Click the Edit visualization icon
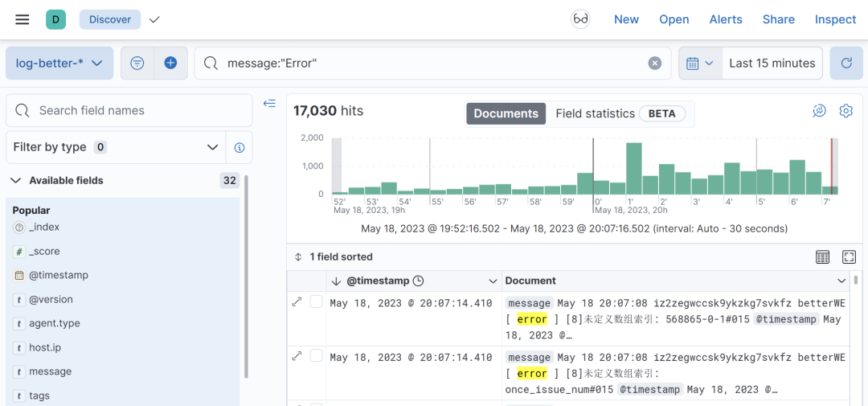Viewport: 868px width, 406px height. [x=819, y=111]
